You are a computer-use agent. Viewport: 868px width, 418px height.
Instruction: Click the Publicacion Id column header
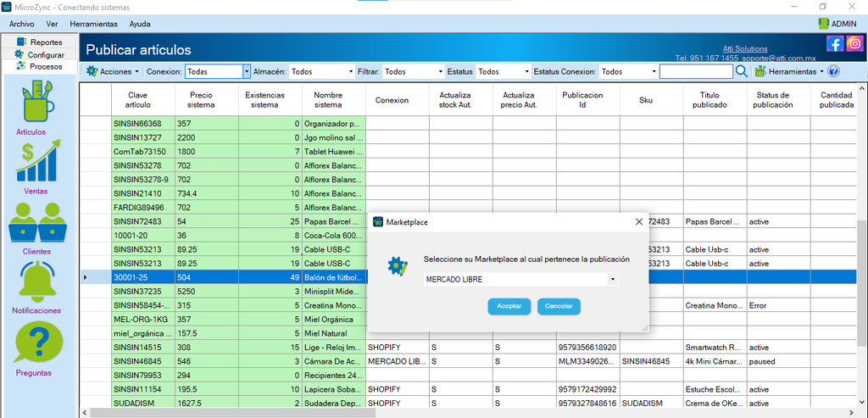pyautogui.click(x=588, y=100)
